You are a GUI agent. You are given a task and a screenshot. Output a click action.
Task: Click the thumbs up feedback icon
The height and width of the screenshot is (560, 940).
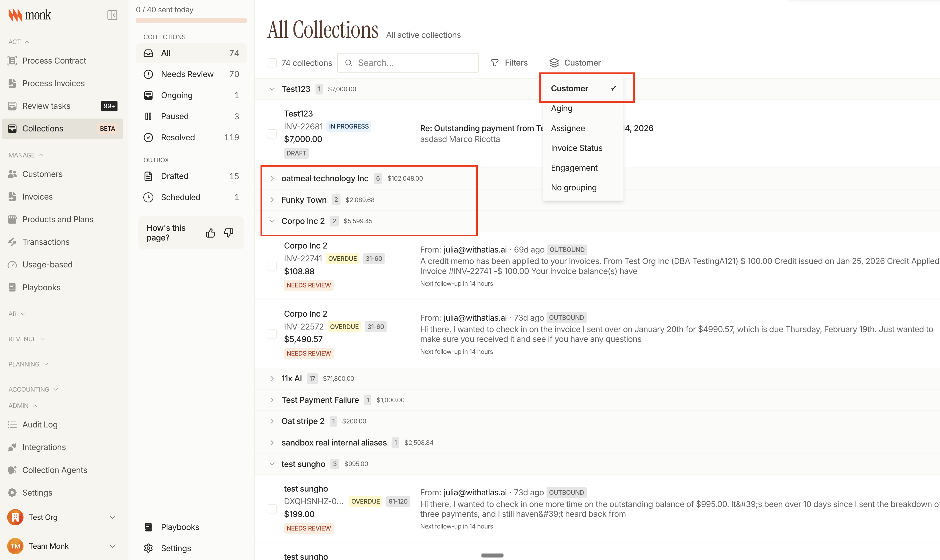211,233
